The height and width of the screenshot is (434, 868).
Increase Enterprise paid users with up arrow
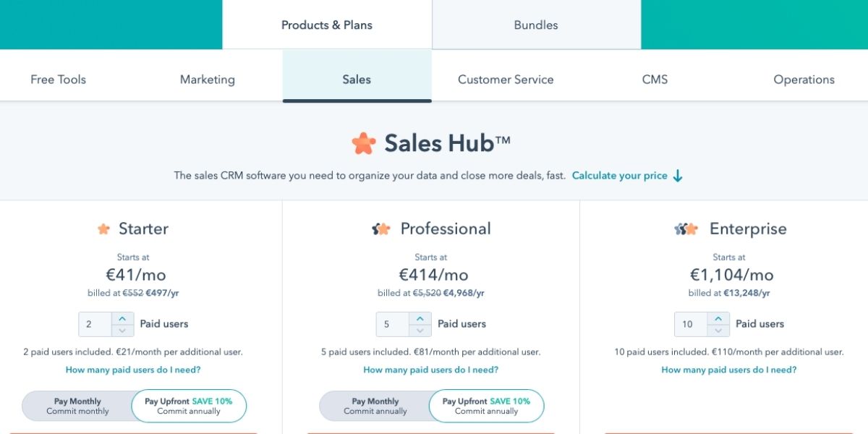tap(718, 318)
